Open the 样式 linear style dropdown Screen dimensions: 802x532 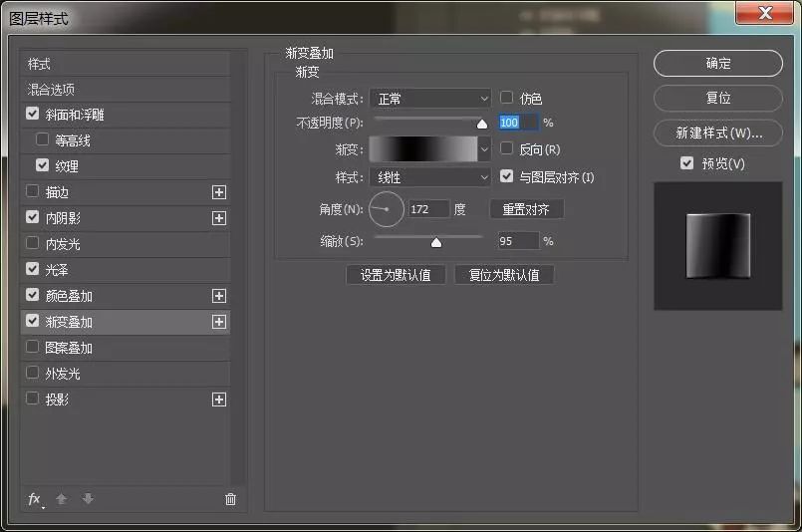429,177
